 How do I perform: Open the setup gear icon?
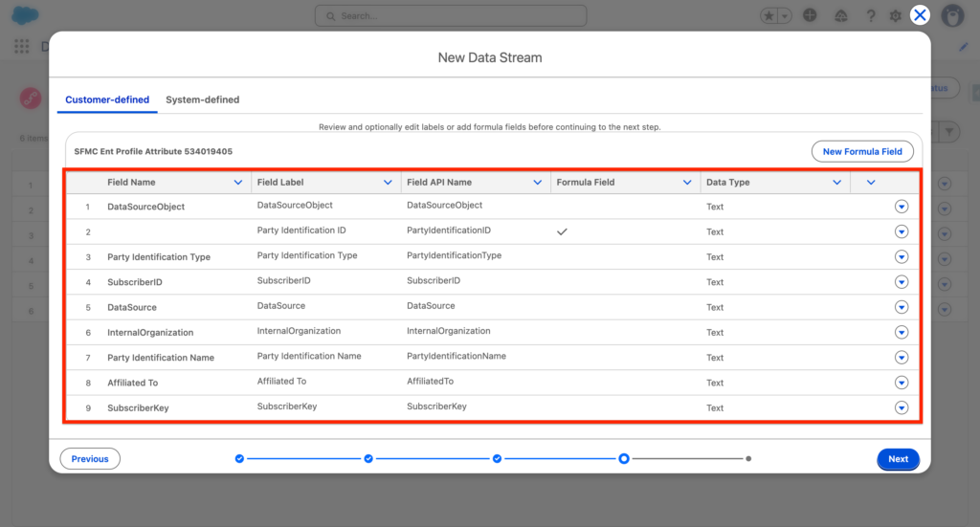(896, 16)
